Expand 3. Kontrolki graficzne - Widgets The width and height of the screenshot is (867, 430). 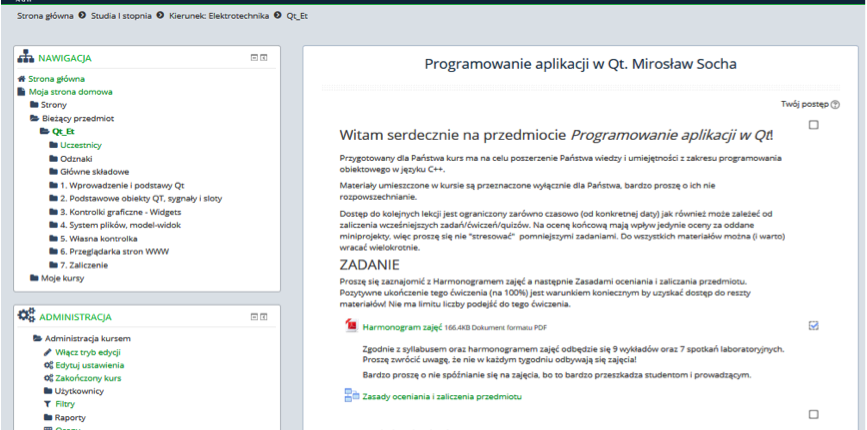tap(53, 212)
